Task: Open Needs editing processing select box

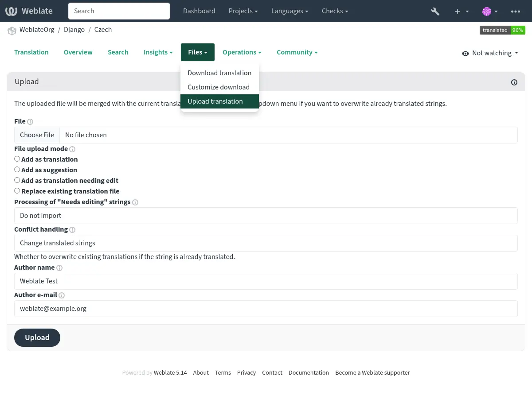Action: (266, 216)
